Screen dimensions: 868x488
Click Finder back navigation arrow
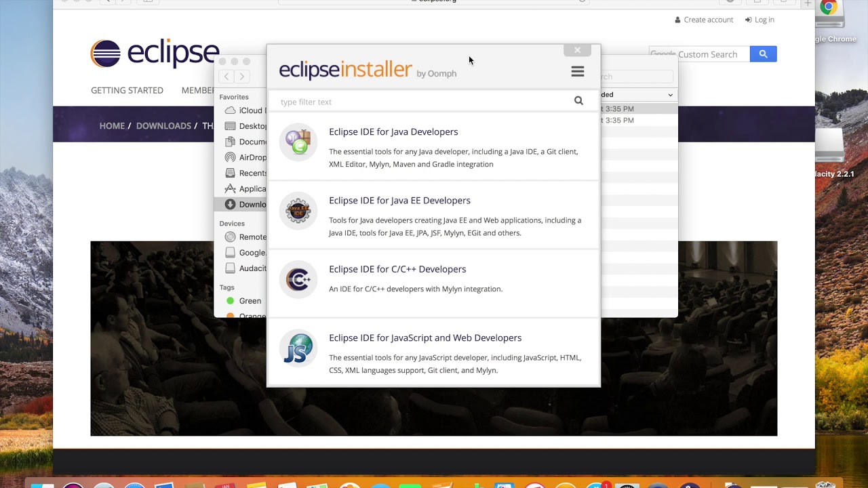click(226, 77)
